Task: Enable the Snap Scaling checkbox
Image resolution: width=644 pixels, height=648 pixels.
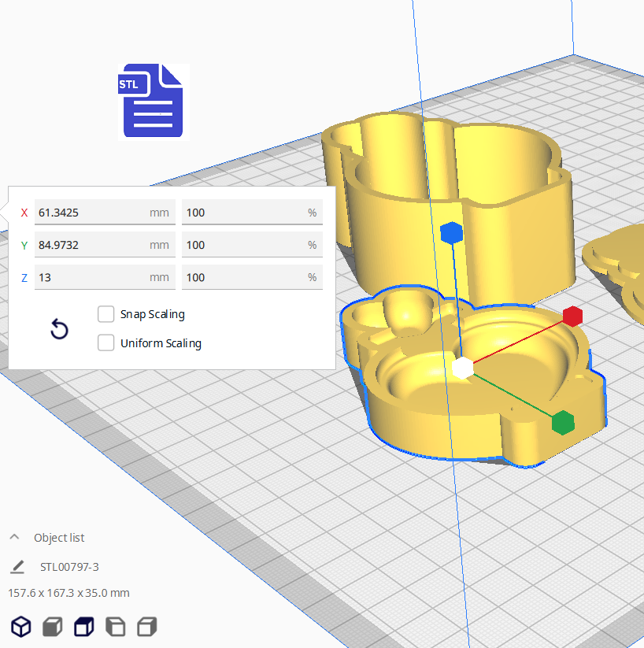Action: point(106,314)
